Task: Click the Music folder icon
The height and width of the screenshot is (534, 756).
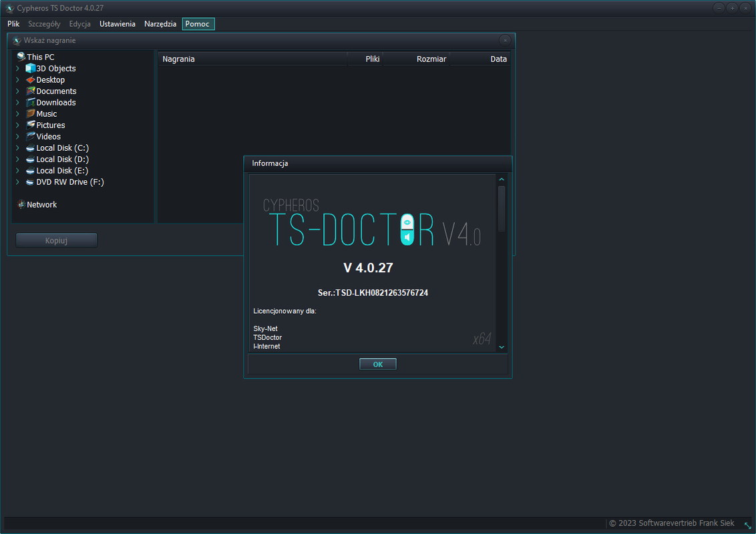Action: coord(30,113)
